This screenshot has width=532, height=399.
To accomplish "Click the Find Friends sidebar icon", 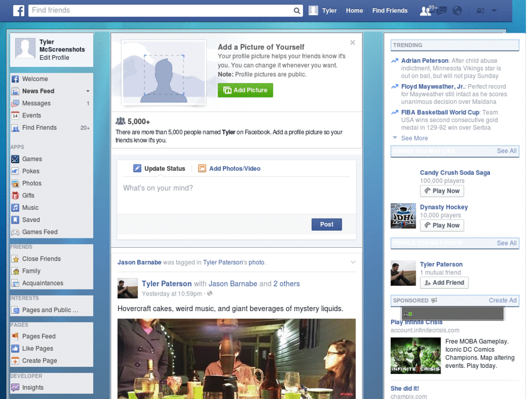I will (x=15, y=128).
